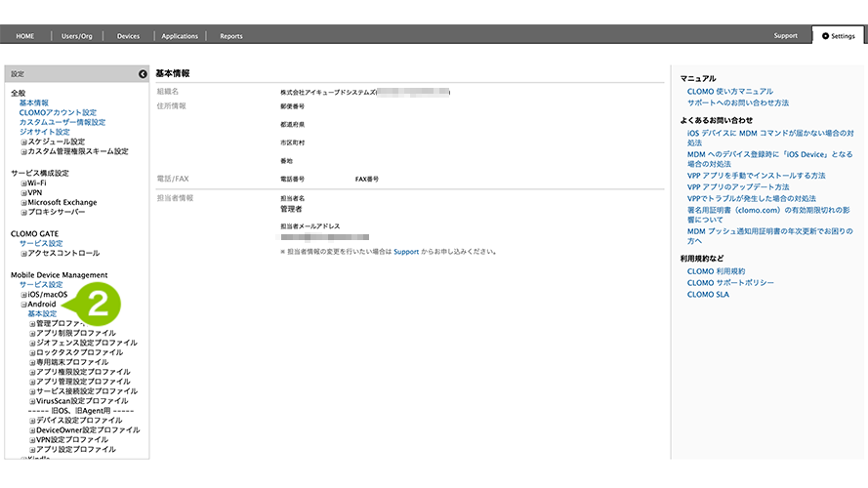Open VPP アプリを手動でインストールする方法 link
The image size is (868, 488).
pos(756,176)
